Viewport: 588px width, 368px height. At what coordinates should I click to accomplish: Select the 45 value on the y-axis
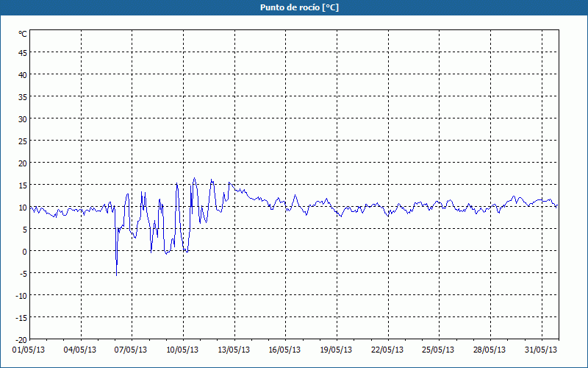tap(23, 52)
